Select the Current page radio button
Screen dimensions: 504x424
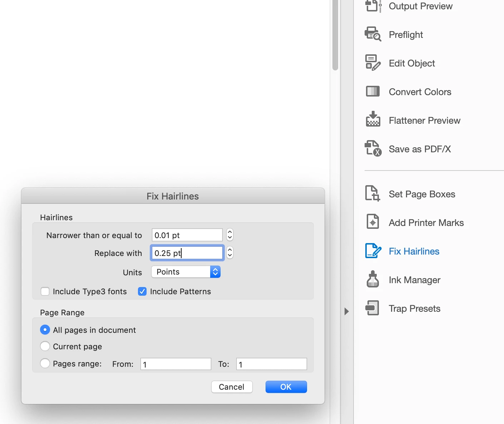[45, 346]
